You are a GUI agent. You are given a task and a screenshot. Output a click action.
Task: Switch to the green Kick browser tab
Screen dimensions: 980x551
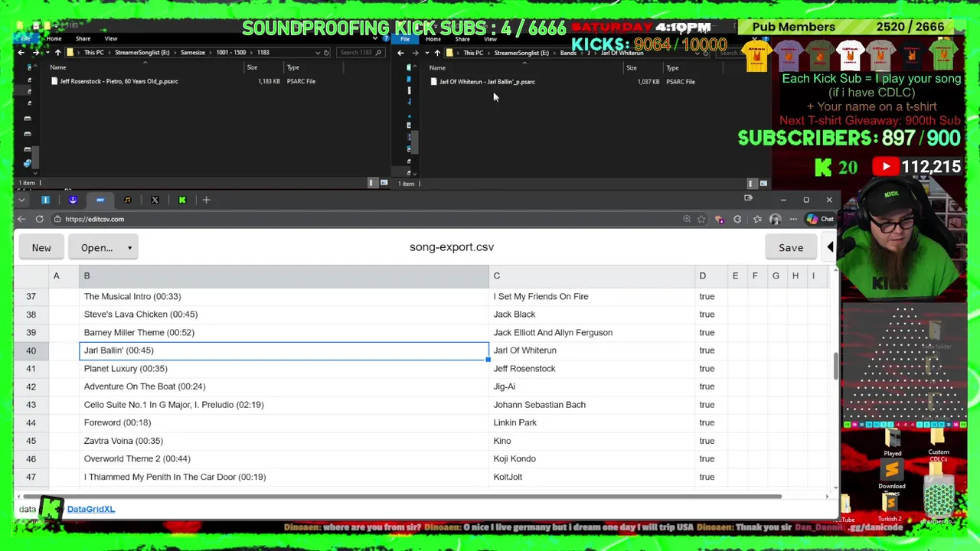182,200
